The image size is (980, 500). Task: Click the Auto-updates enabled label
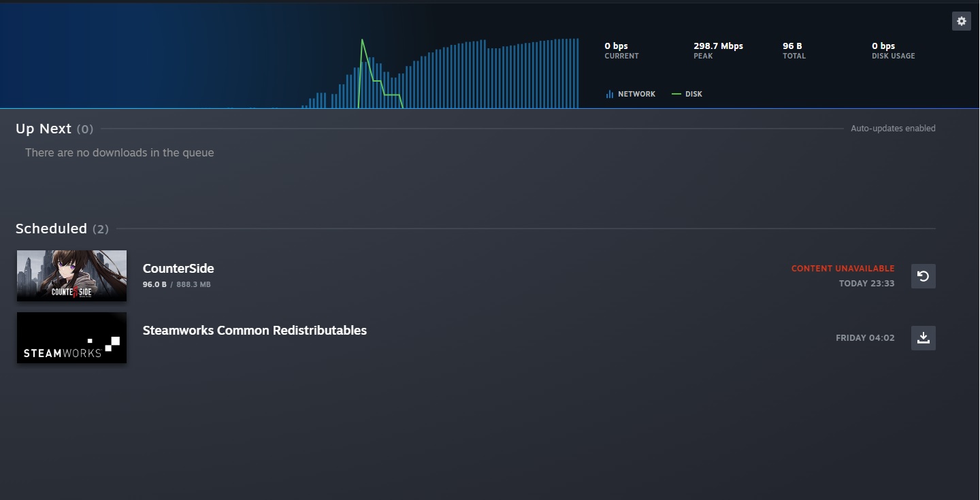(x=893, y=129)
